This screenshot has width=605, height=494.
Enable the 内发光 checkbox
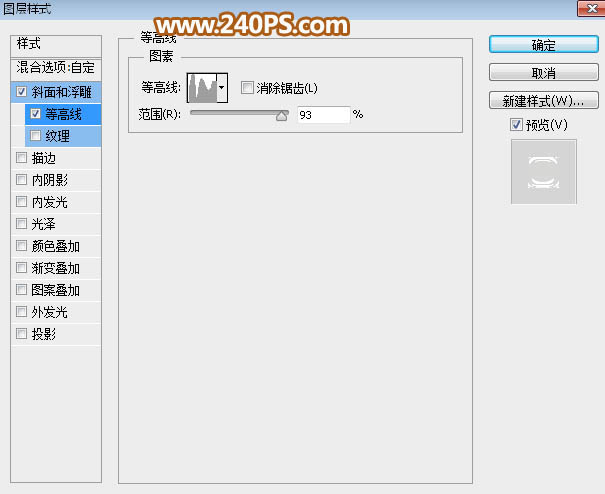[x=21, y=202]
